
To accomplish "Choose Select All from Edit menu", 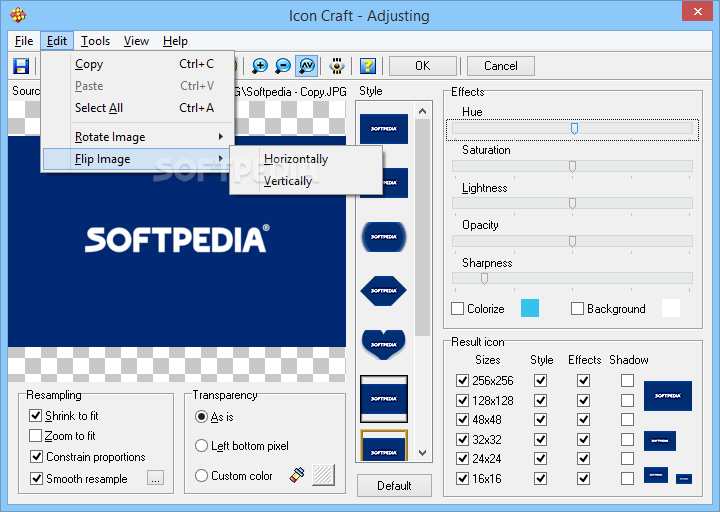I will coord(138,108).
